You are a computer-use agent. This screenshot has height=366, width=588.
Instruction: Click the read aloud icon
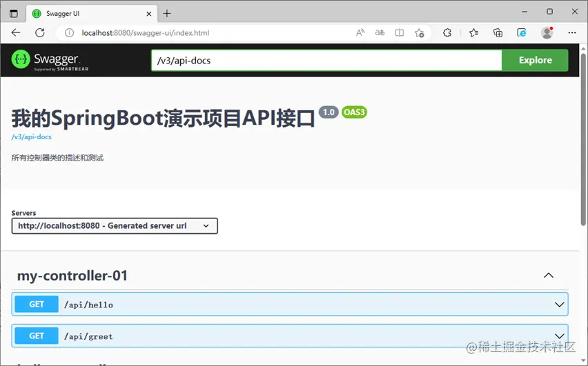point(360,32)
